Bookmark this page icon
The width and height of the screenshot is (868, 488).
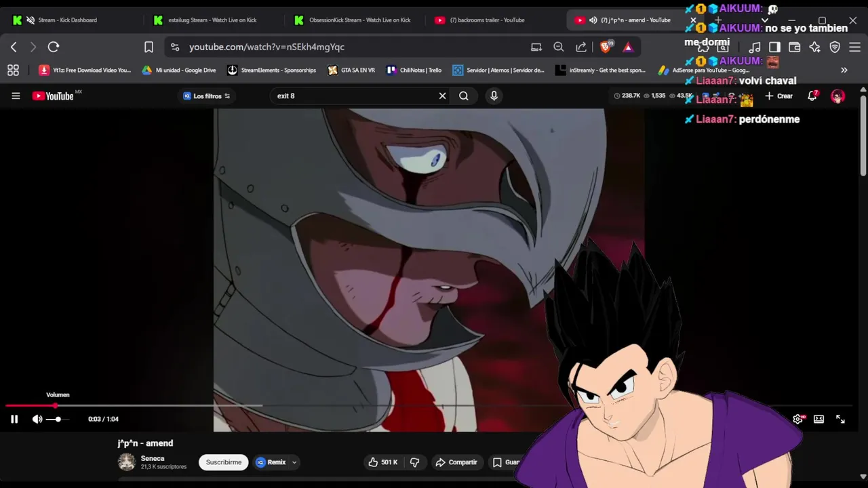(x=149, y=47)
